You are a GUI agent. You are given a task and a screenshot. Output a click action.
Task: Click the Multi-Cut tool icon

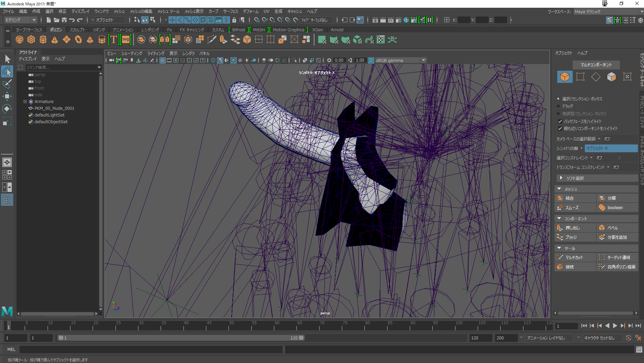560,257
